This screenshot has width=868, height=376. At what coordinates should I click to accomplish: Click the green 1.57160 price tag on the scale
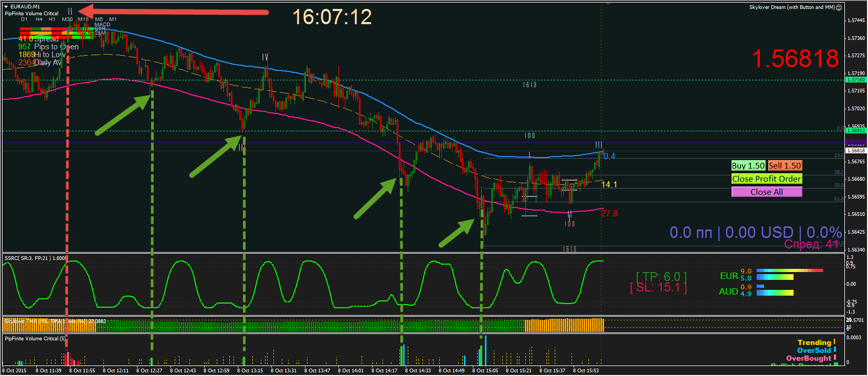tap(856, 80)
